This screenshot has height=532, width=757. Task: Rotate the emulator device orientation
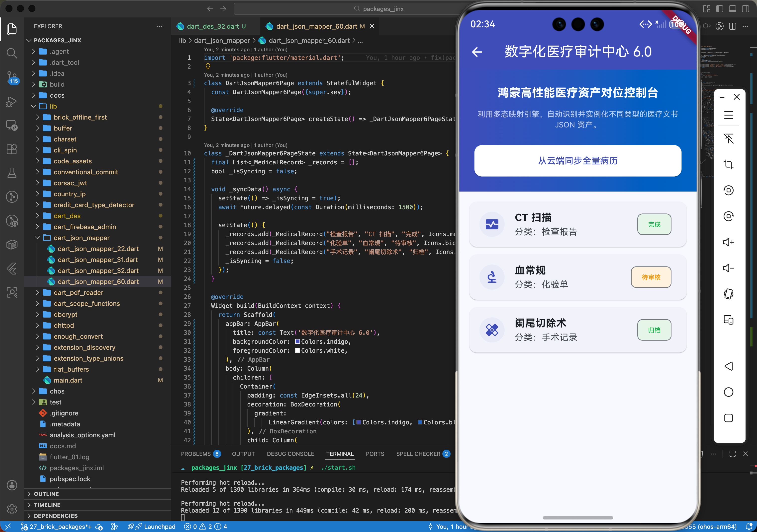[729, 190]
